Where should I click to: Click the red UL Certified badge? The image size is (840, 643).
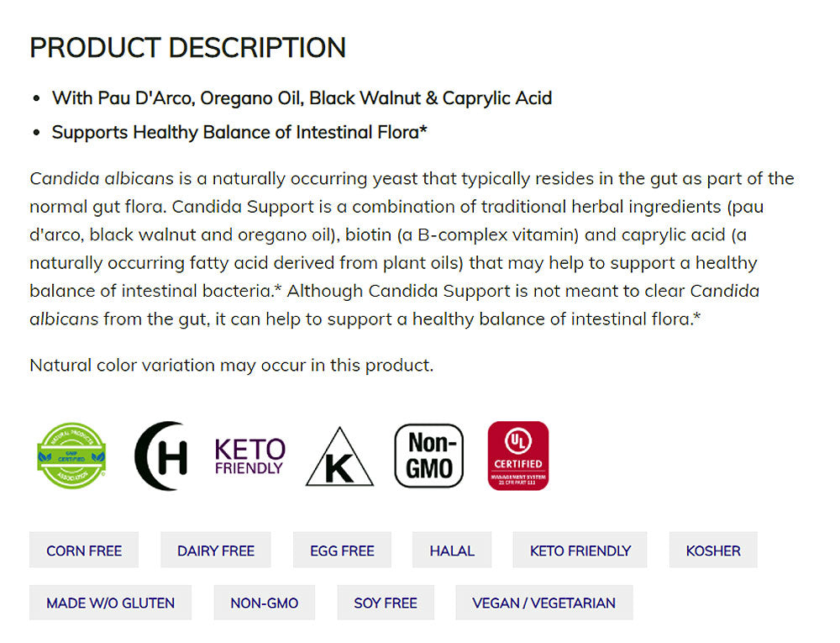tap(518, 456)
